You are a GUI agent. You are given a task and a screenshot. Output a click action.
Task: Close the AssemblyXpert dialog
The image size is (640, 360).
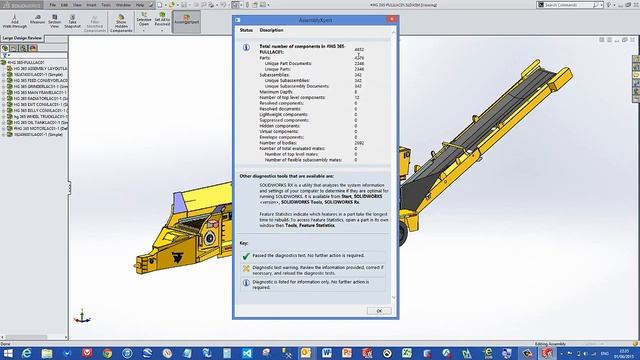click(392, 19)
